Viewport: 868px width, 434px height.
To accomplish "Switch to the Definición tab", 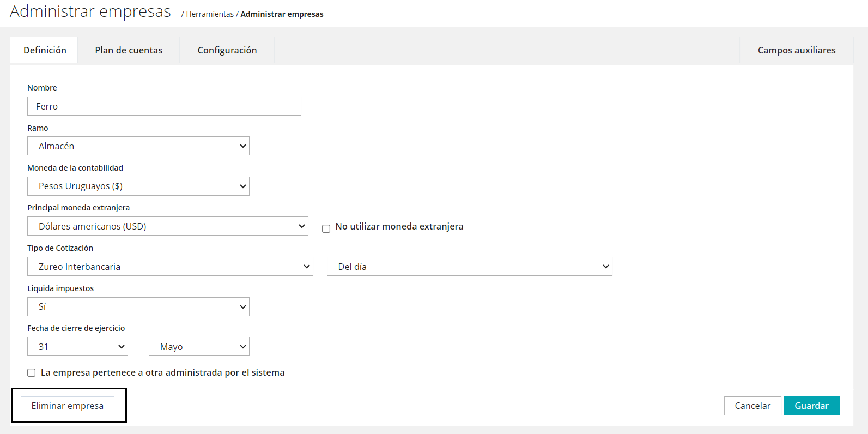I will [45, 50].
